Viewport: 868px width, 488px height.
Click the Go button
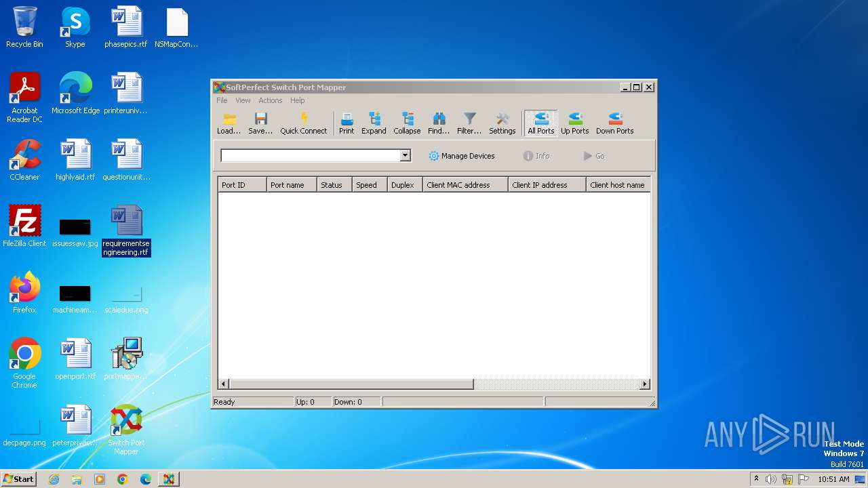[x=594, y=156]
